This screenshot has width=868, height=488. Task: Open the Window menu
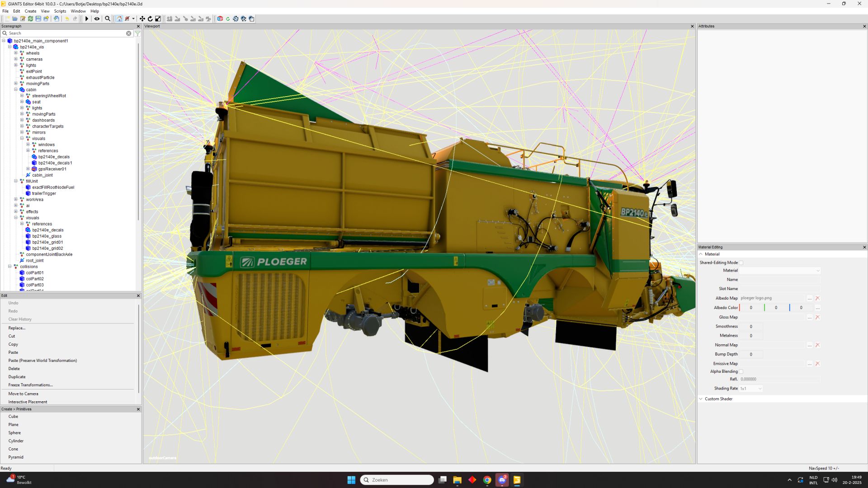point(78,11)
